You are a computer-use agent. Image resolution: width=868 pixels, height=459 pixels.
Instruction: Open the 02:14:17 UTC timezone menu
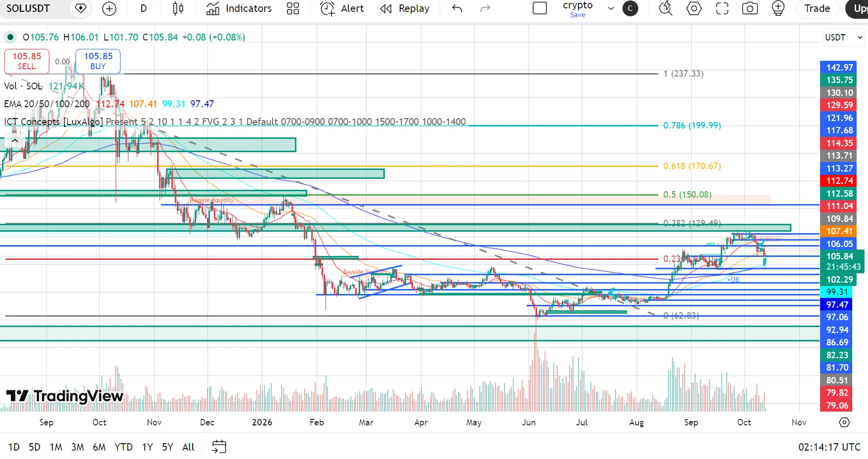(x=829, y=447)
